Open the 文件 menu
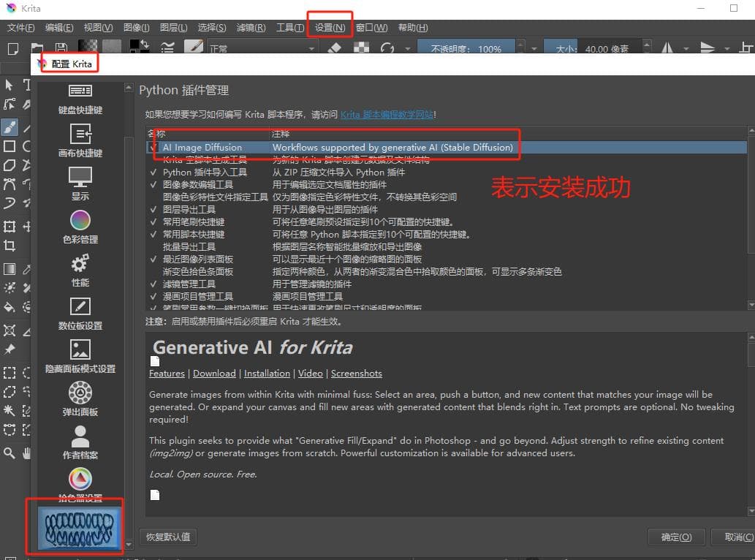Image resolution: width=755 pixels, height=560 pixels. [x=20, y=28]
